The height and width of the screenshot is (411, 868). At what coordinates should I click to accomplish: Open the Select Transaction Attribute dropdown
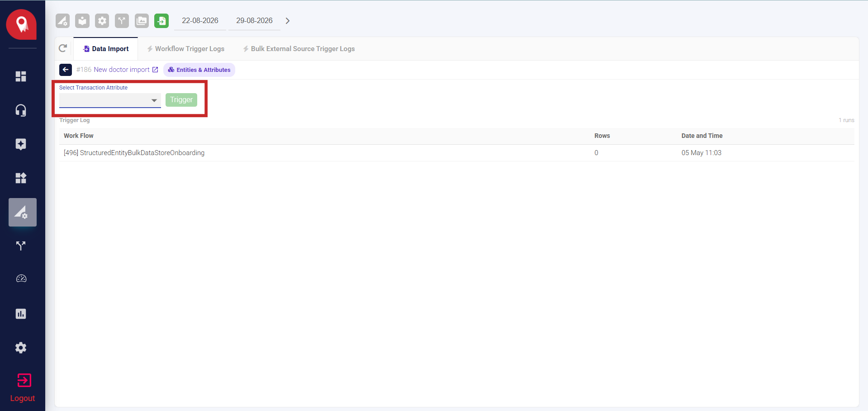click(110, 100)
